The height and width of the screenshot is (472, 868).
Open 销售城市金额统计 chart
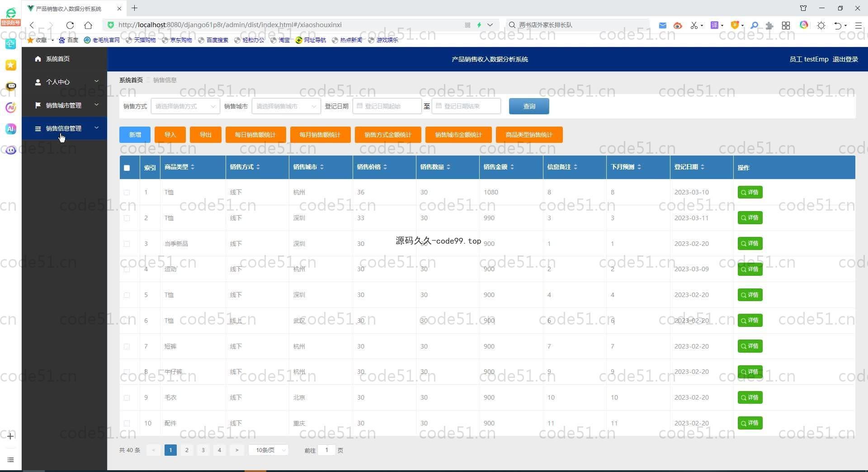[458, 135]
